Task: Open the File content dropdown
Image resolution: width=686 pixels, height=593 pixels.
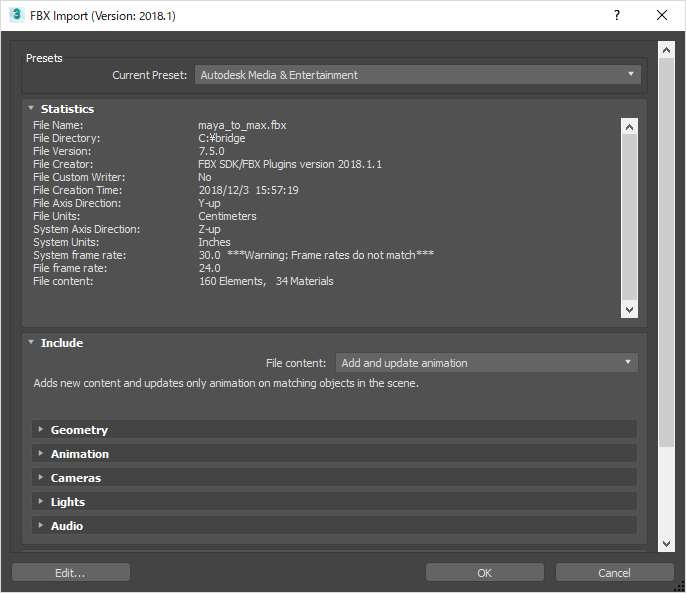Action: (x=486, y=363)
